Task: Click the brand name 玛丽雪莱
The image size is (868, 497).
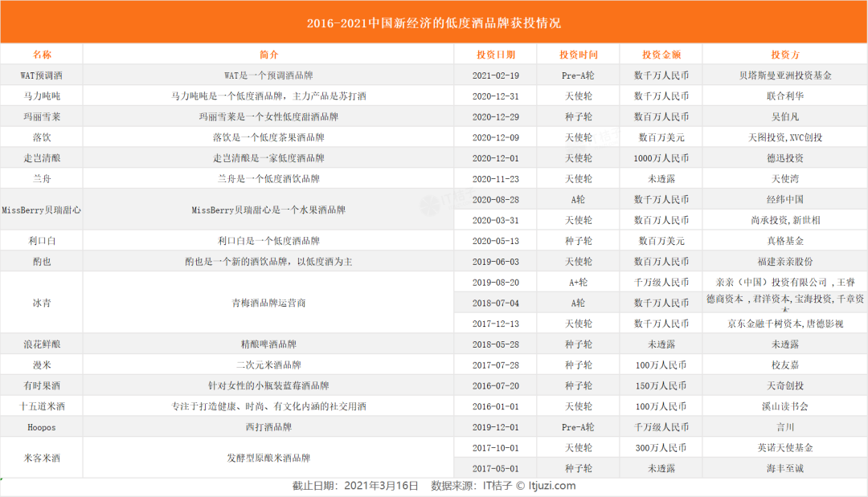Action: (42, 116)
